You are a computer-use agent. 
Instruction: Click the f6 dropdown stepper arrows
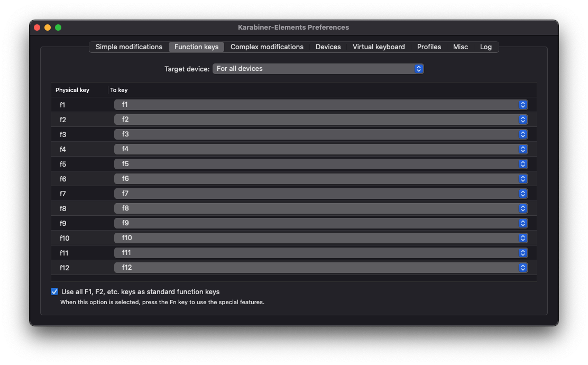(522, 179)
